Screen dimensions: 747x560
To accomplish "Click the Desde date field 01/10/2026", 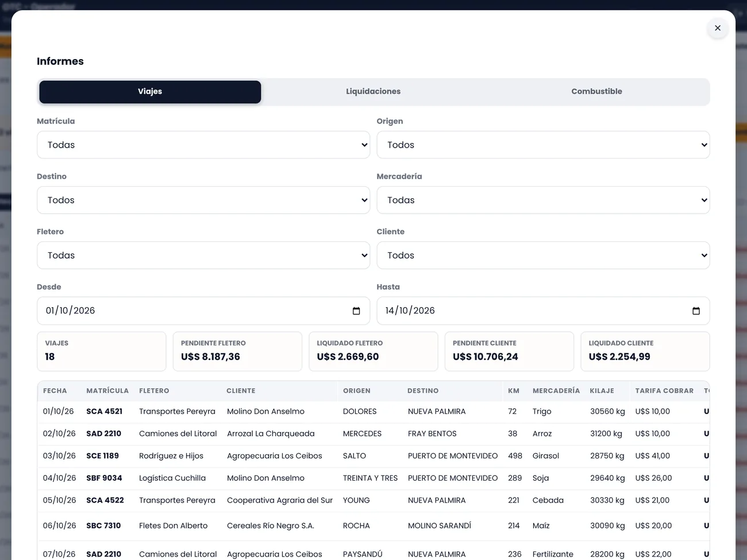I will [203, 311].
